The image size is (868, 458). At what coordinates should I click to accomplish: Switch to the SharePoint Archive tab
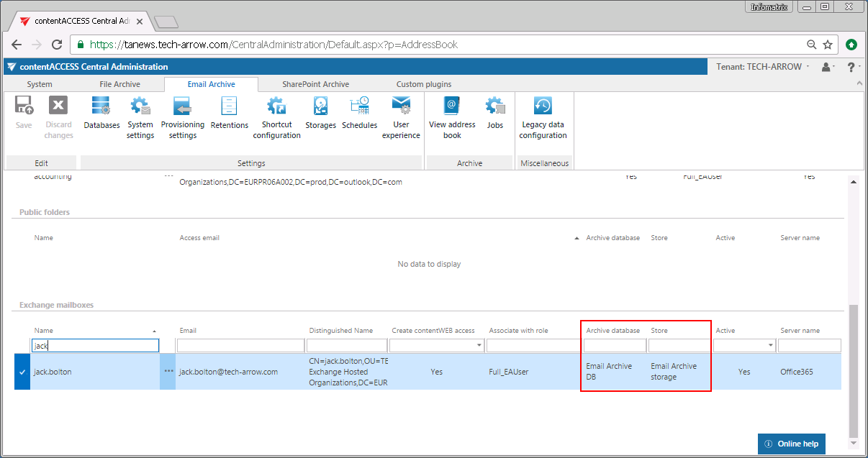(315, 84)
